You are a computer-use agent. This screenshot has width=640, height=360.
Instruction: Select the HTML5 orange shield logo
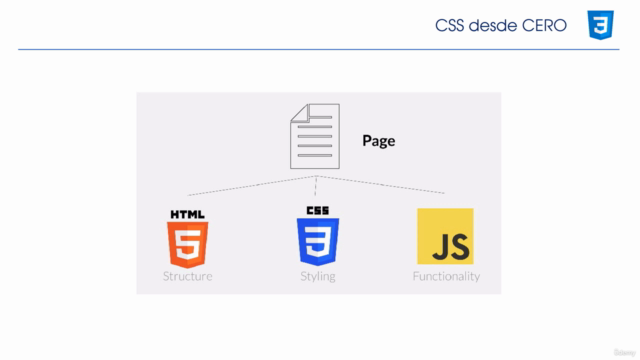pos(188,244)
